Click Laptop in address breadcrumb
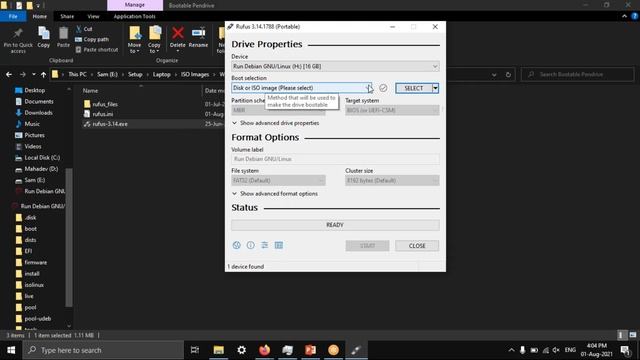The width and height of the screenshot is (640, 360). coord(162,74)
